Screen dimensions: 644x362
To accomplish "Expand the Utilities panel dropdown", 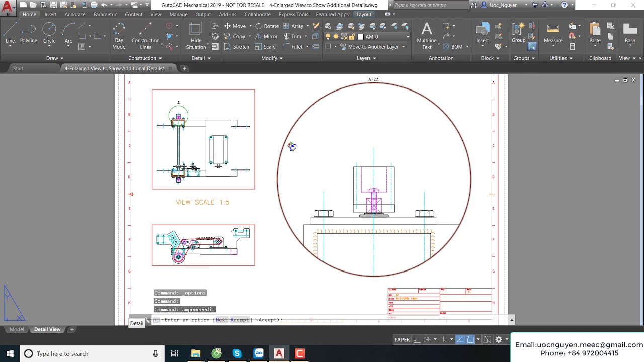I will (560, 58).
